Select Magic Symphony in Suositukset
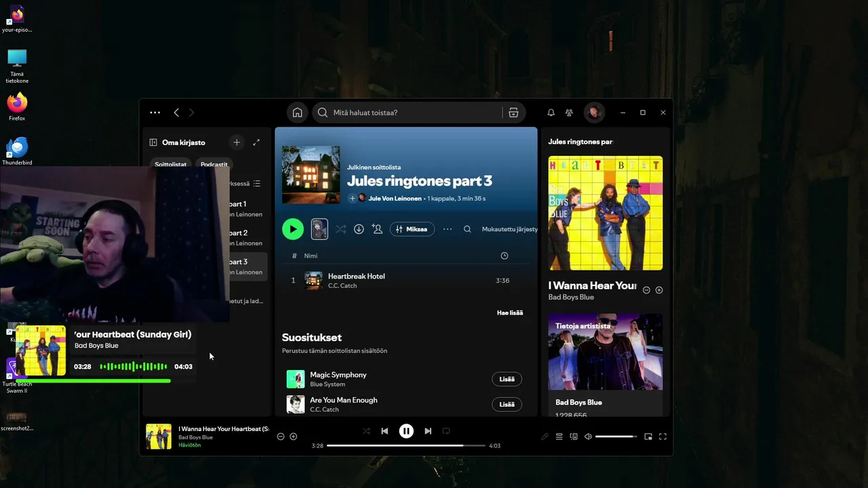This screenshot has height=488, width=868. (x=338, y=375)
